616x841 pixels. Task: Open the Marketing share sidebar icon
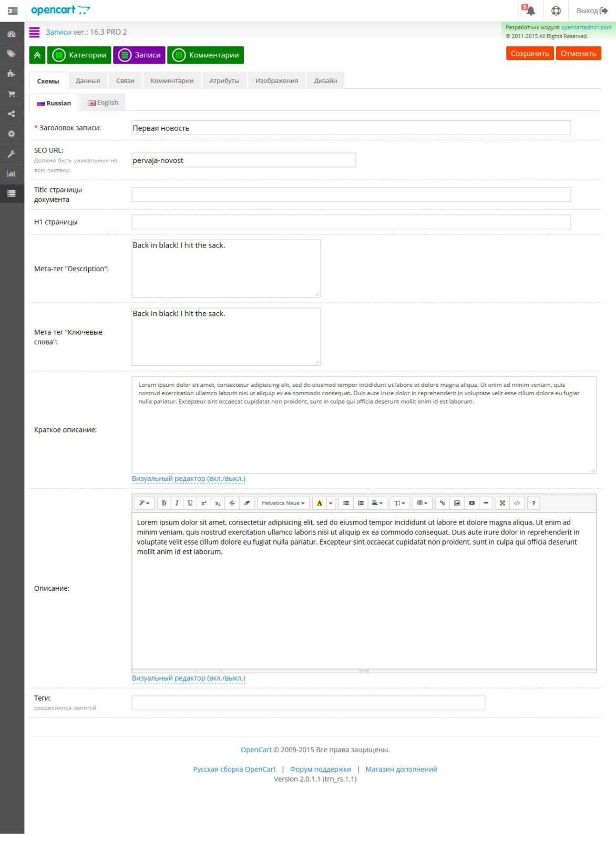point(12,114)
